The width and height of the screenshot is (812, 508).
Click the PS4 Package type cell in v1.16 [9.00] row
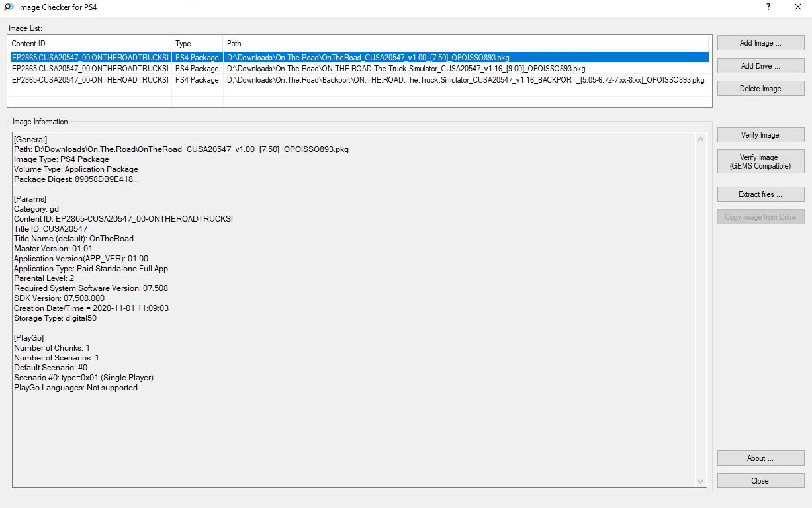[x=197, y=69]
